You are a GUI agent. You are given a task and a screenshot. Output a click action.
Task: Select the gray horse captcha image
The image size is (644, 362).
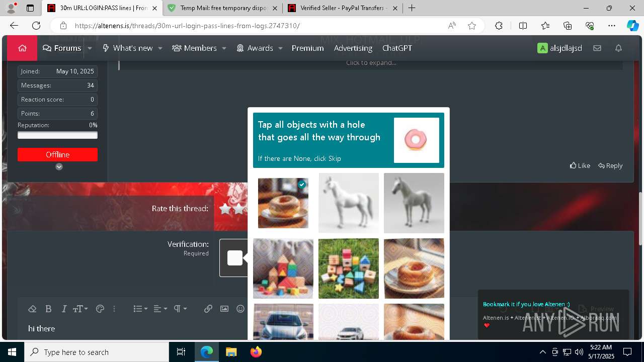(x=414, y=203)
